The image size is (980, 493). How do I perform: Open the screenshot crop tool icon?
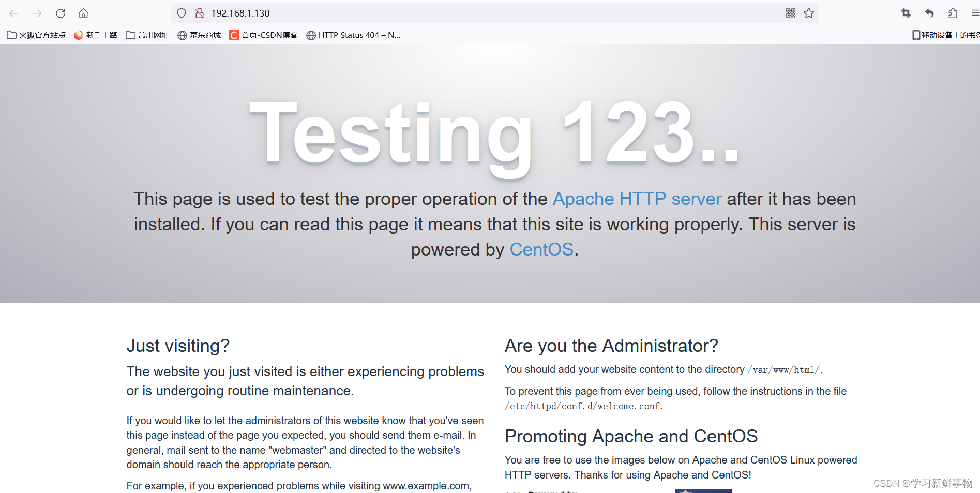tap(906, 13)
